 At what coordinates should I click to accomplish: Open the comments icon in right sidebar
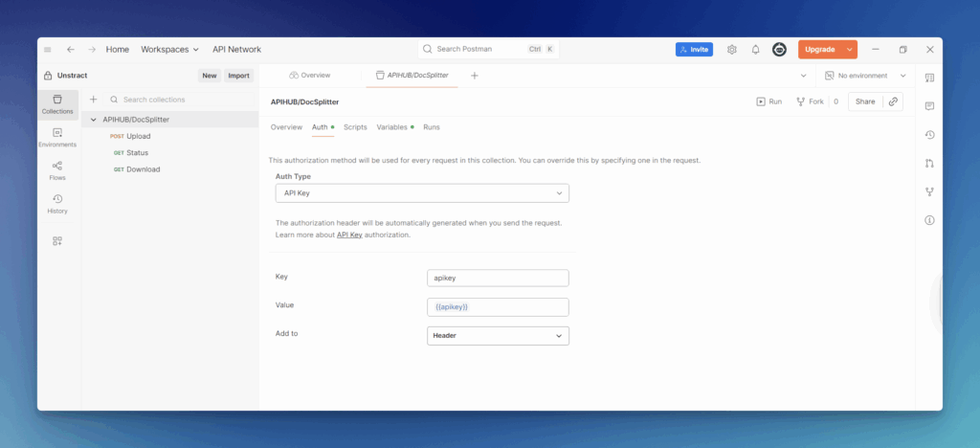tap(929, 106)
